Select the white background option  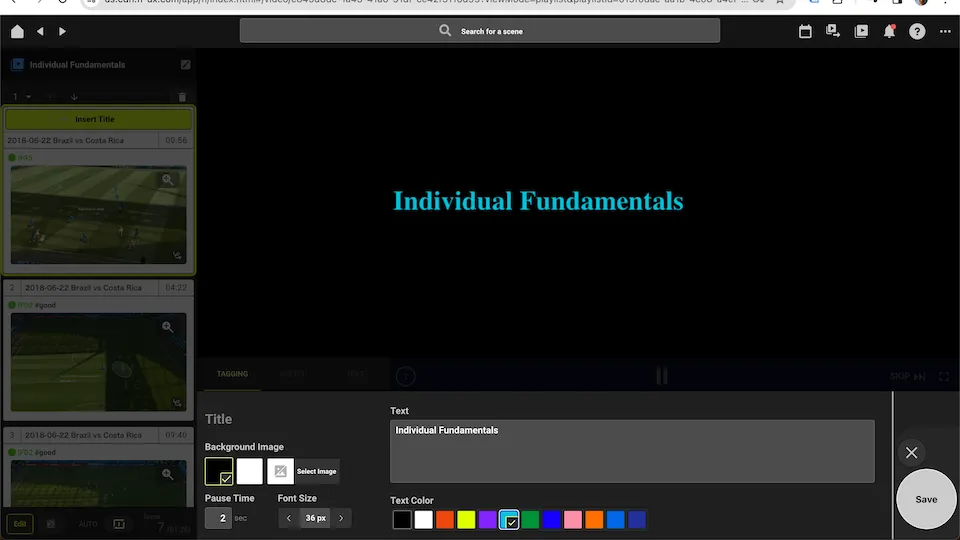(250, 471)
